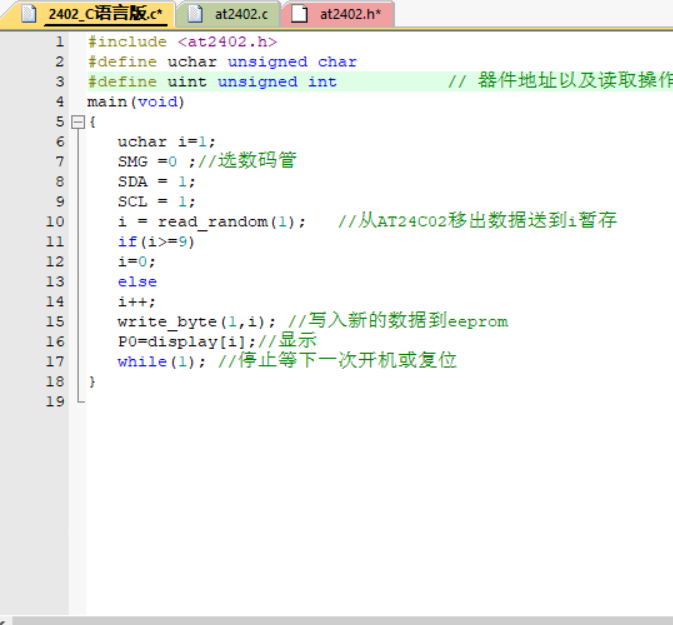Click line number 10 in the margin
The width and height of the screenshot is (673, 625).
[x=55, y=222]
